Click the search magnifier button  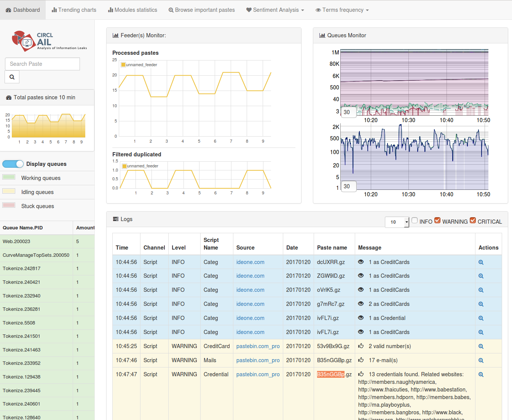point(12,77)
